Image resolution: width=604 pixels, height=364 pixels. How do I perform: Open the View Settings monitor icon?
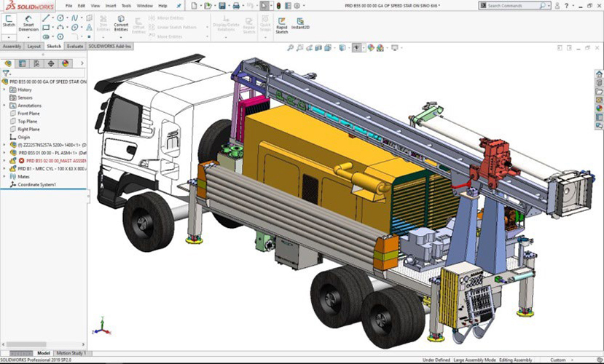point(394,48)
